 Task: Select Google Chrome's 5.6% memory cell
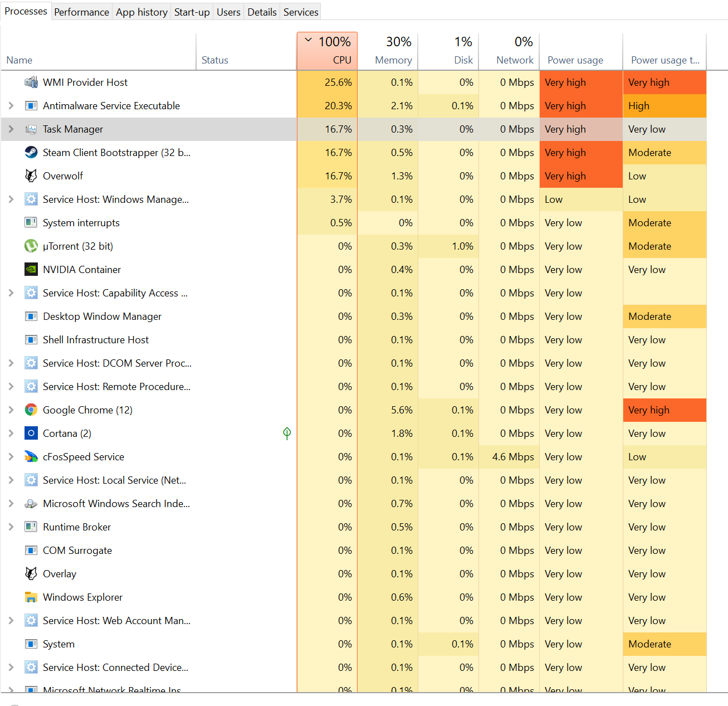point(388,410)
